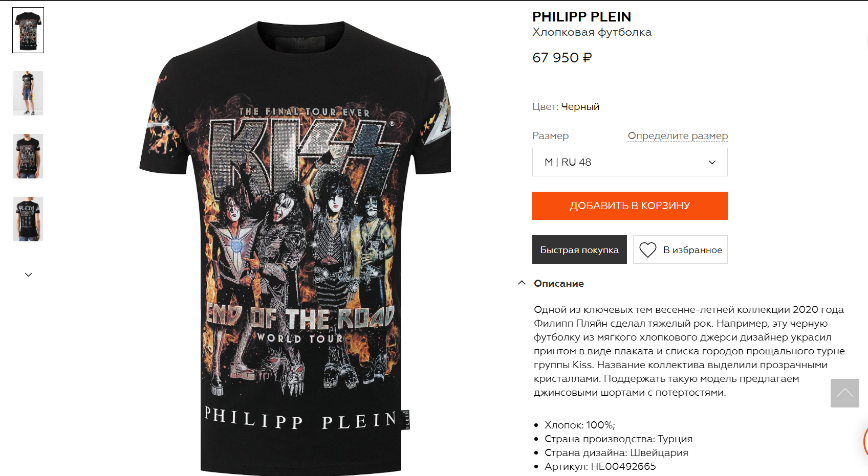
Task: Show more thumbnails with the down chevron
Action: tap(28, 275)
